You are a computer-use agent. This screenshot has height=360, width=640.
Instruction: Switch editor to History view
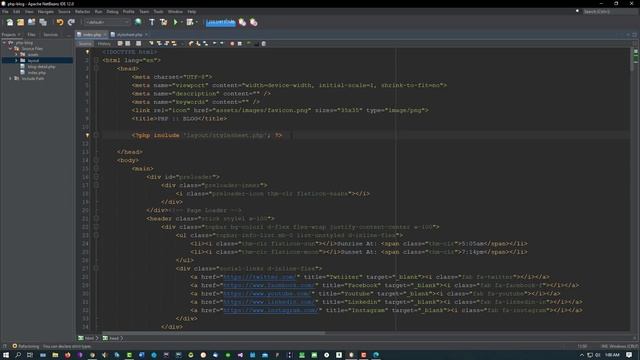(x=104, y=44)
